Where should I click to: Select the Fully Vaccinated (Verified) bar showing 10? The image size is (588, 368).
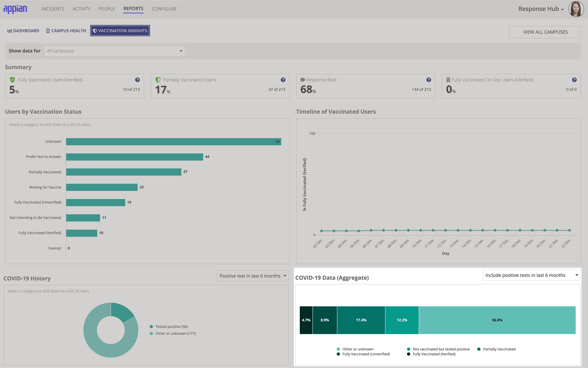pos(82,233)
